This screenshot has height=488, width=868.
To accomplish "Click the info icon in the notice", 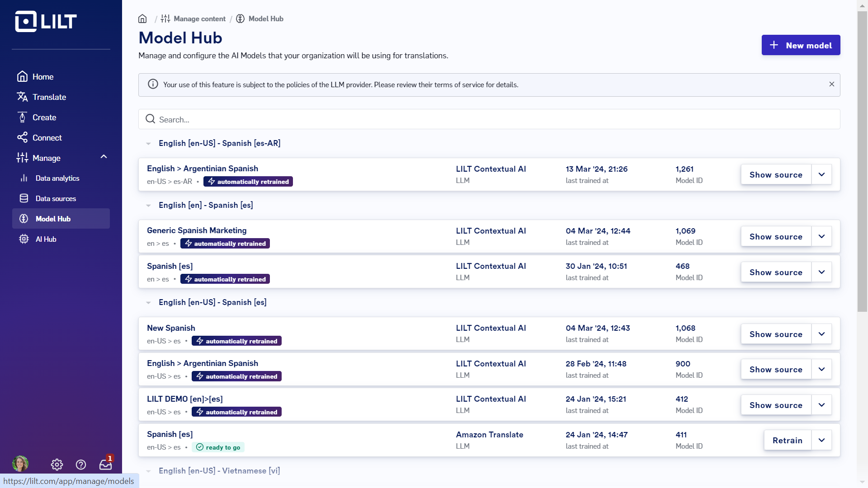I will pyautogui.click(x=153, y=84).
